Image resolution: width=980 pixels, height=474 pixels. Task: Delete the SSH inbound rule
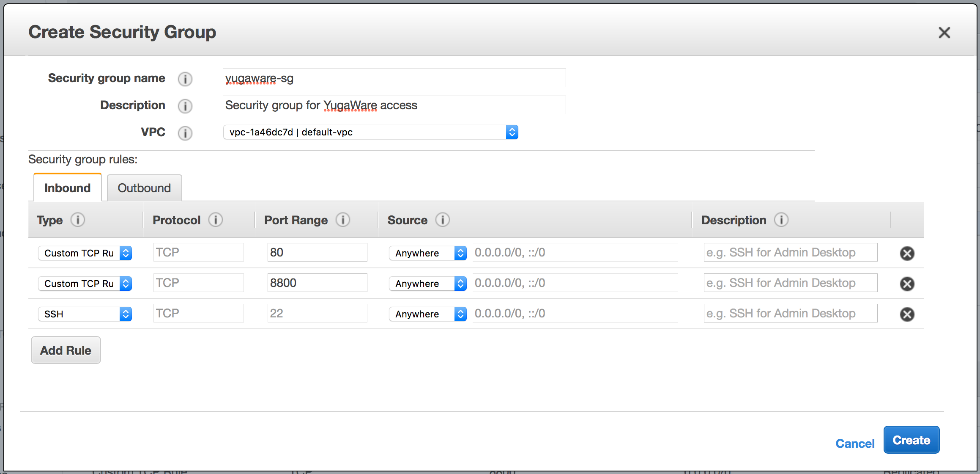coord(907,314)
